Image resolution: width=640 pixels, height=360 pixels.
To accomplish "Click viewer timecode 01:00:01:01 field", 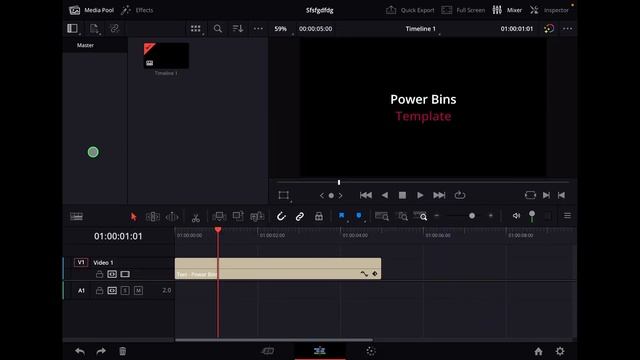I will coord(517,29).
